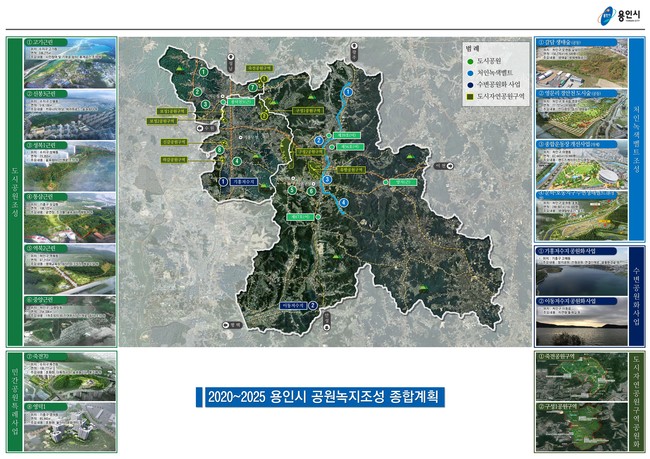Viewport: 650px width, 459px height.
Task: Click green park marker number 4
Action: [x=237, y=161]
